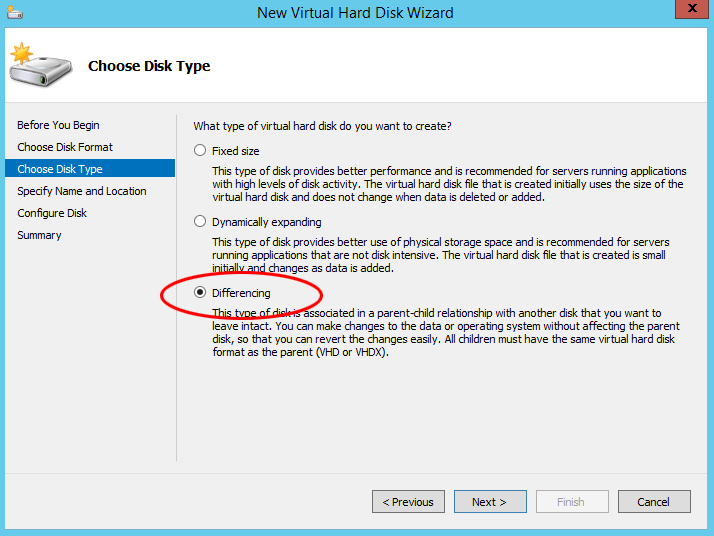Cancel the wizard
The height and width of the screenshot is (536, 714).
654,502
